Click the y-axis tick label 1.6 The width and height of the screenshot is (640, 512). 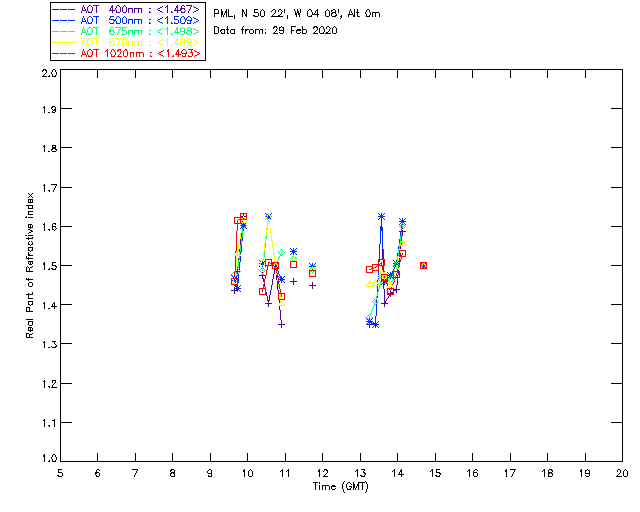coord(49,227)
